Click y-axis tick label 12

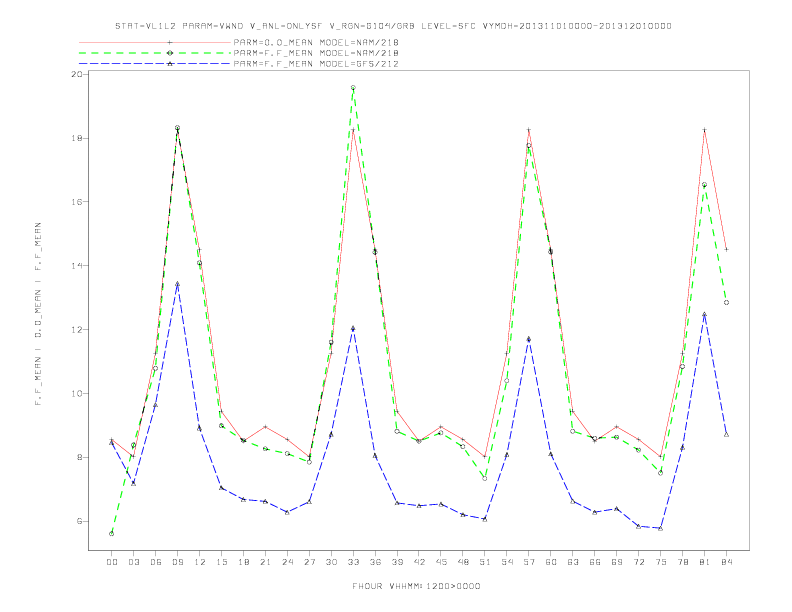(77, 330)
